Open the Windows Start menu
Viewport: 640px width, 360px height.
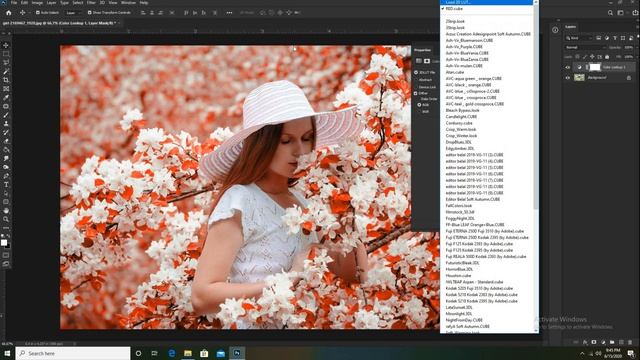tap(7, 353)
